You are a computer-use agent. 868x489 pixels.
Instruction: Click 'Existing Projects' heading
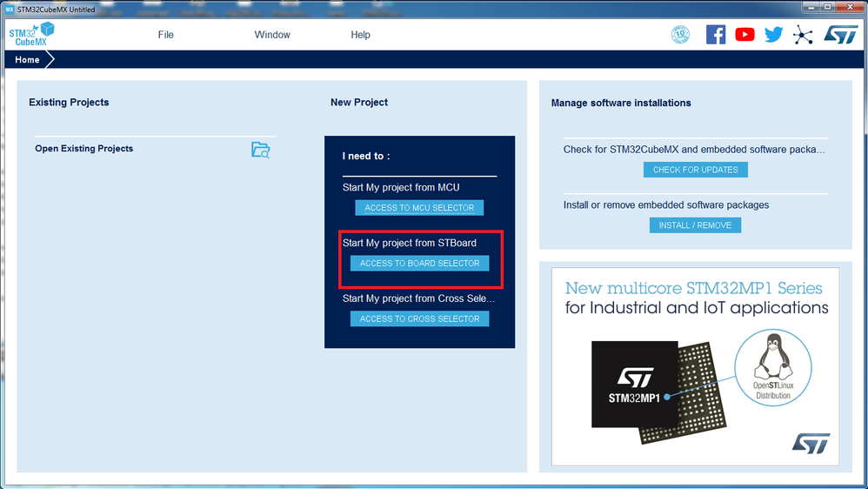69,103
